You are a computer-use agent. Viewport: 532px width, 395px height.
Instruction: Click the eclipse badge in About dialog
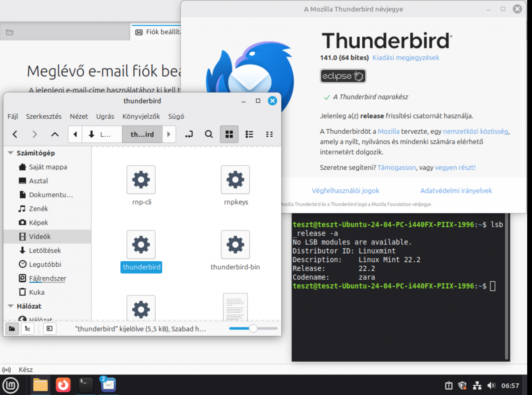(x=343, y=76)
